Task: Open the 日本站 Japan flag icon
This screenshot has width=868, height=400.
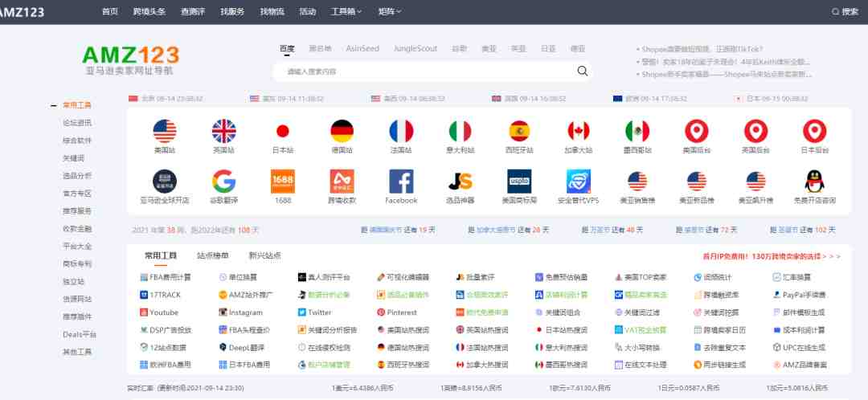Action: 282,131
